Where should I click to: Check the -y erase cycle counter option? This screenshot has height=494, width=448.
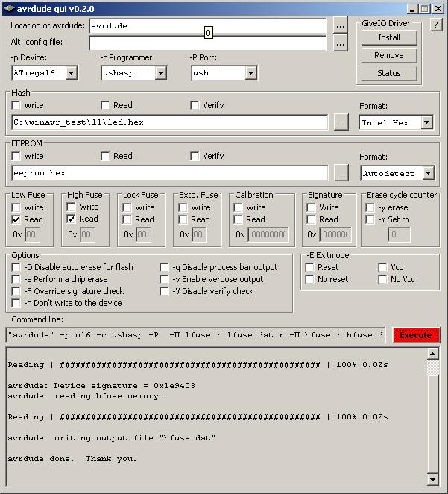pos(370,207)
